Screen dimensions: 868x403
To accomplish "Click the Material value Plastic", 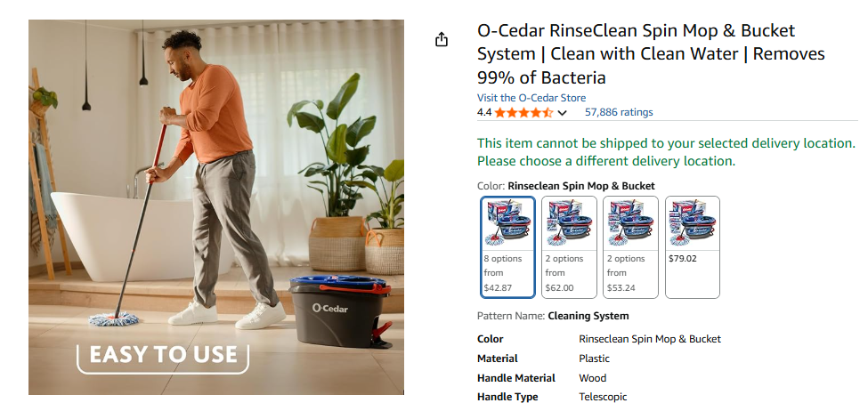I will 595,359.
